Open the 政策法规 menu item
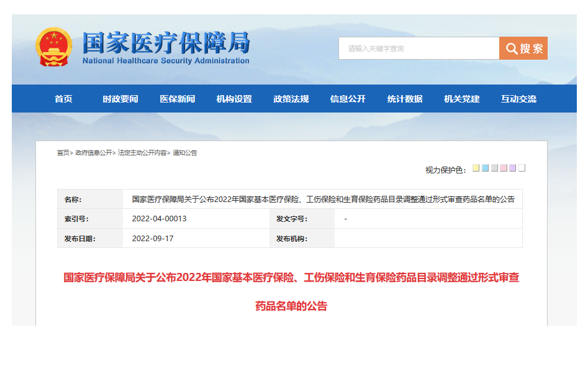The image size is (588, 368). (x=291, y=99)
